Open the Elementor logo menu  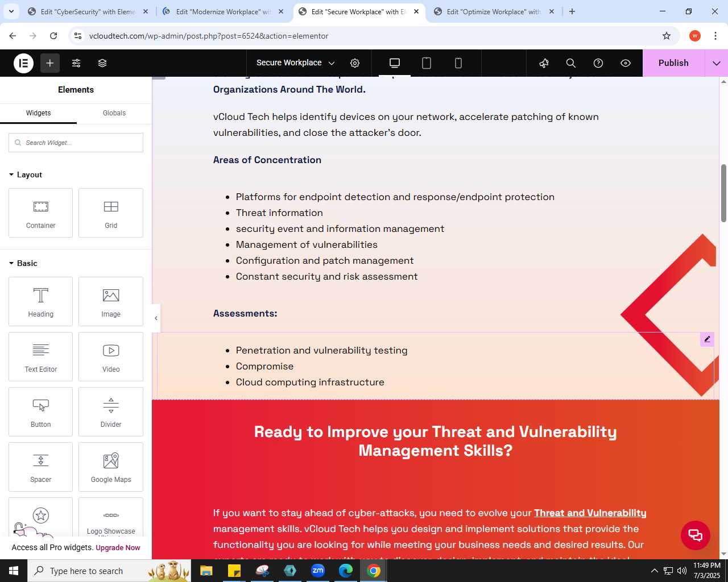coord(23,63)
